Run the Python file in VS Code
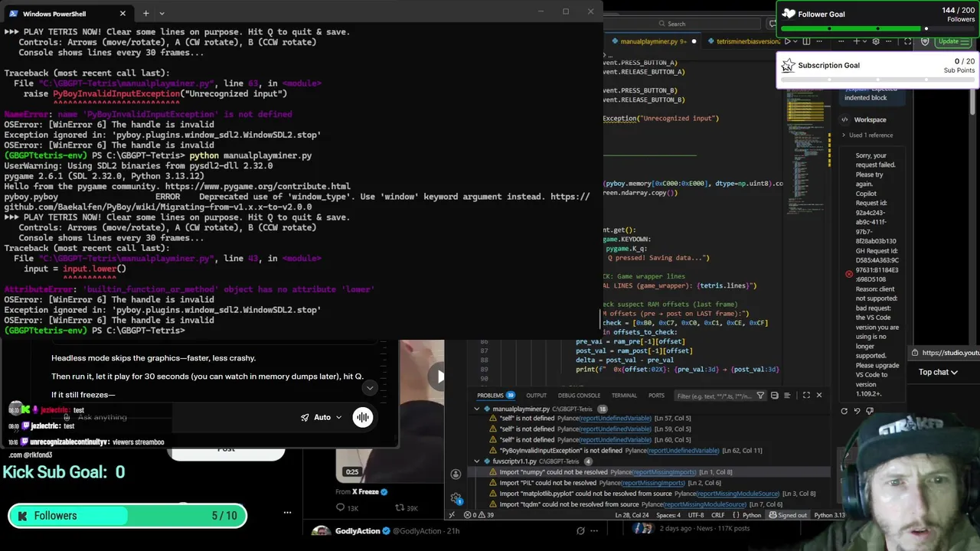This screenshot has width=980, height=551. click(x=786, y=41)
